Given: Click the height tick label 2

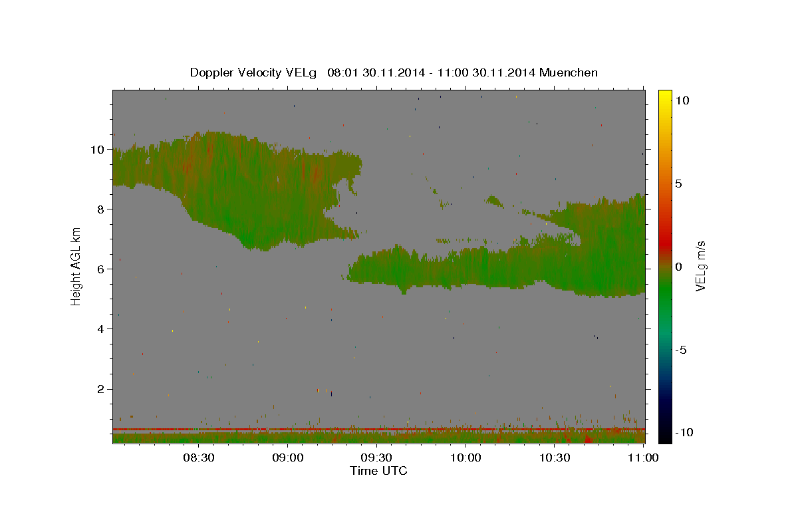Looking at the screenshot, I should coord(102,389).
